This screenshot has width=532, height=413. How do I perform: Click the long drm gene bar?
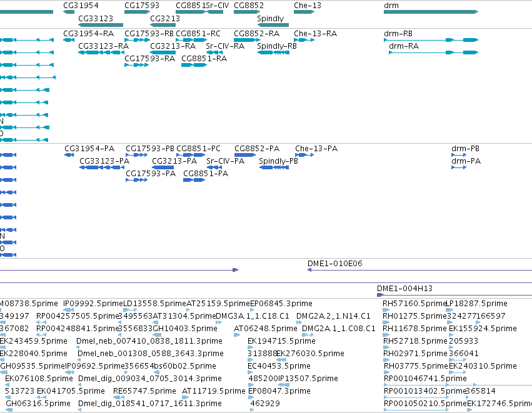pyautogui.click(x=431, y=12)
